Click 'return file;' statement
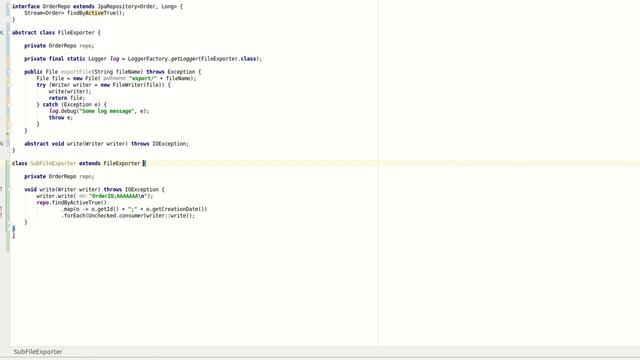The image size is (640, 360). point(67,98)
